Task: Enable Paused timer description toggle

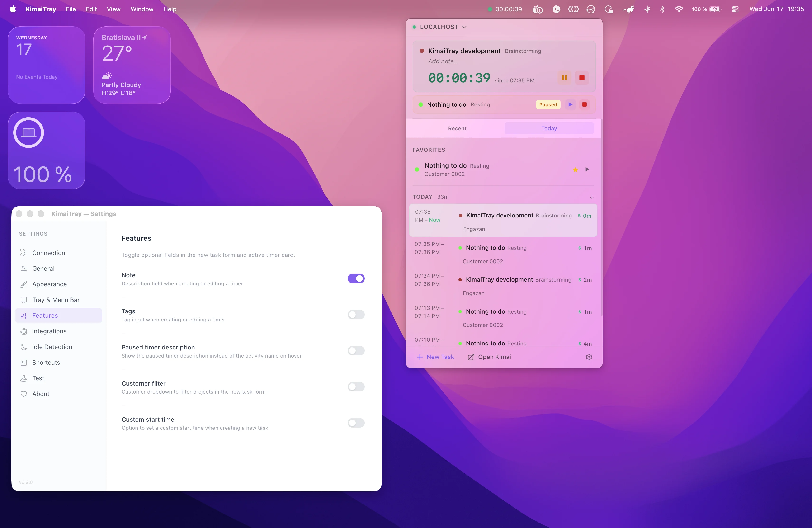Action: click(356, 351)
